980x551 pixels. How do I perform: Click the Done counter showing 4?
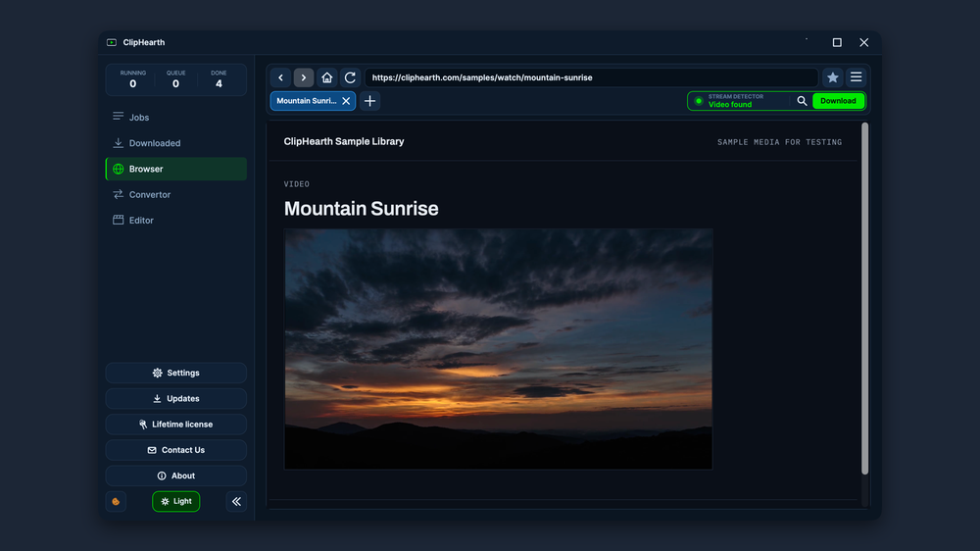pyautogui.click(x=219, y=79)
